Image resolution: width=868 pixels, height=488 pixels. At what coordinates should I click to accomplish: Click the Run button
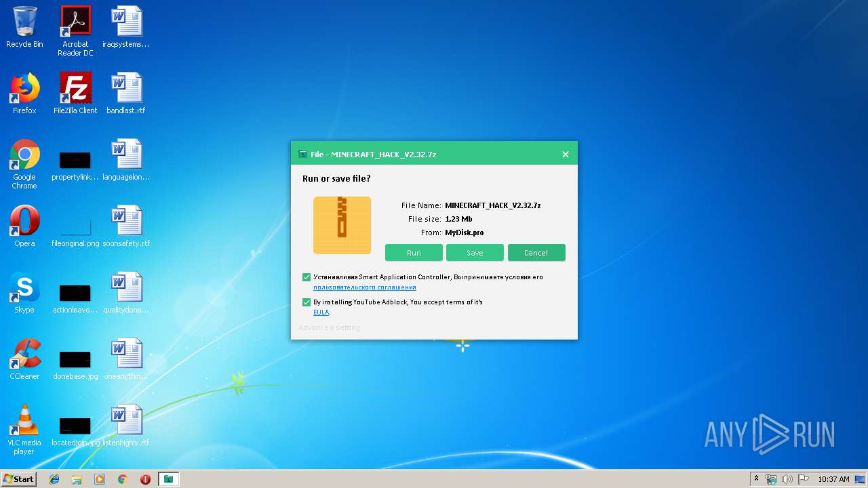tap(414, 253)
